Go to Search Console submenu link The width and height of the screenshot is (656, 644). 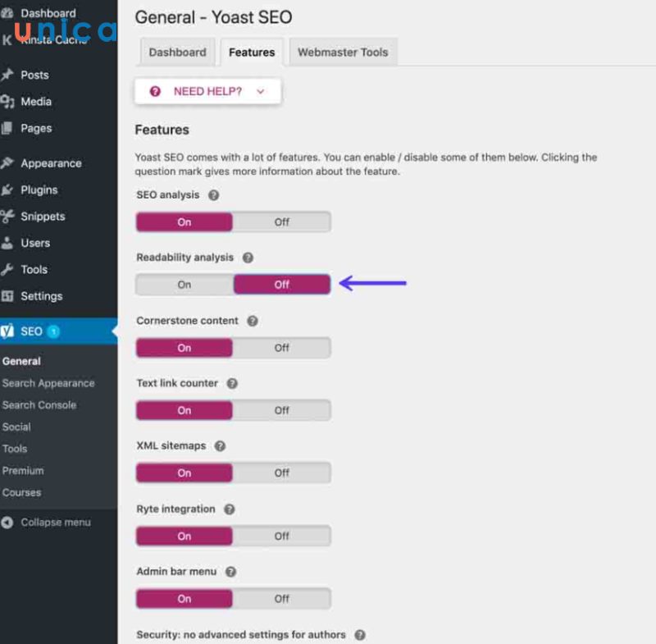click(x=39, y=405)
